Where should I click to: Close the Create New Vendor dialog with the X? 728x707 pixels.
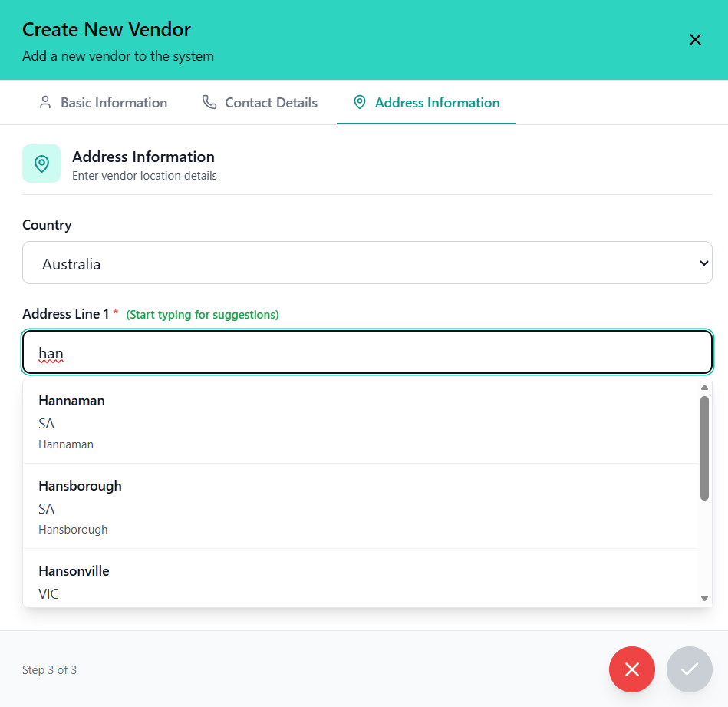(x=695, y=39)
